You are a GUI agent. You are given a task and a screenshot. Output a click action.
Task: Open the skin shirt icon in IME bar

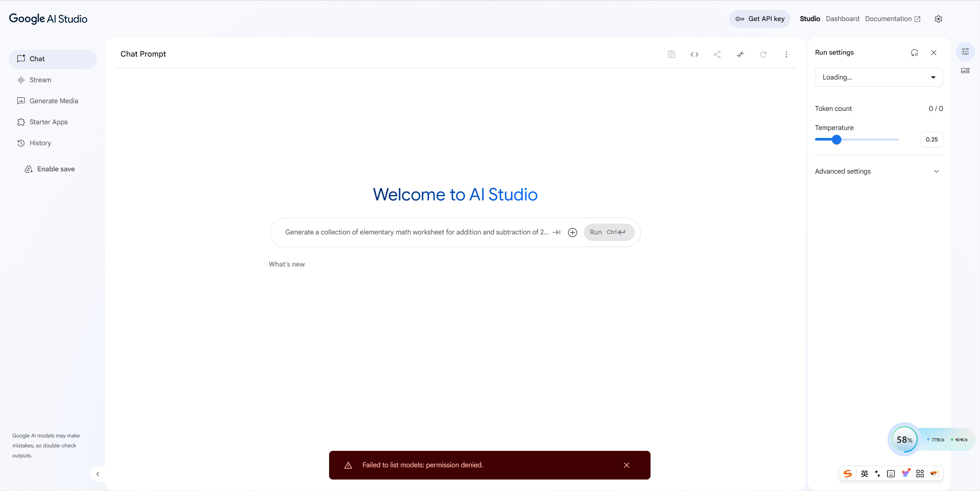(x=905, y=473)
